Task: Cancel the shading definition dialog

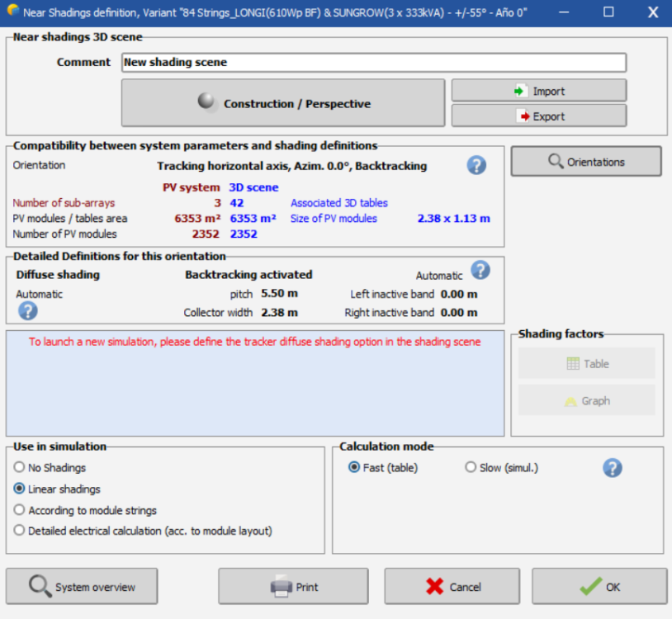Action: 452,587
